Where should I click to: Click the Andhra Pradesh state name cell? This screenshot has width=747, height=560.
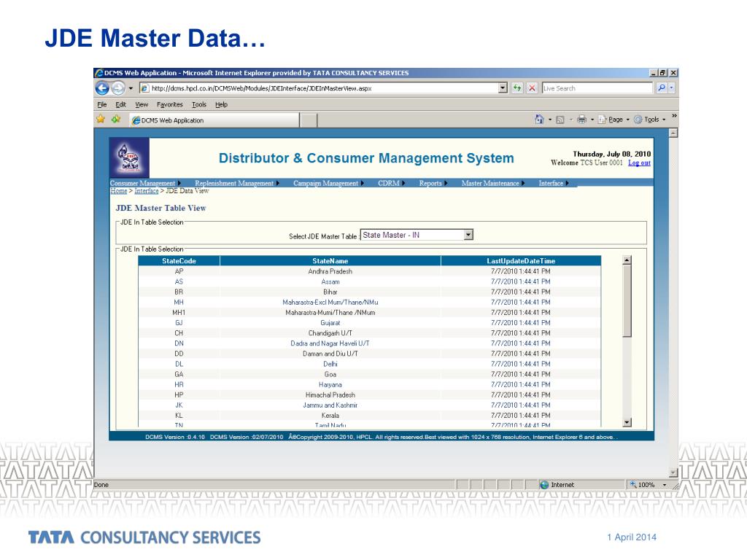[x=330, y=271]
